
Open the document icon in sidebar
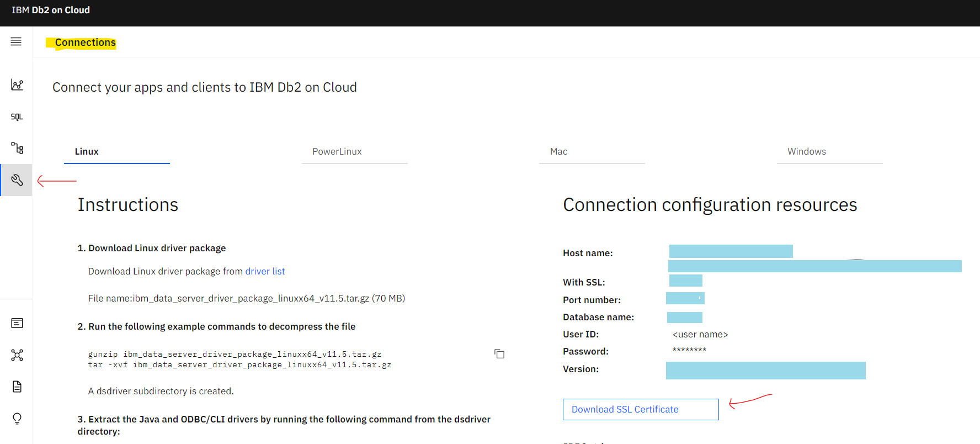click(x=17, y=387)
